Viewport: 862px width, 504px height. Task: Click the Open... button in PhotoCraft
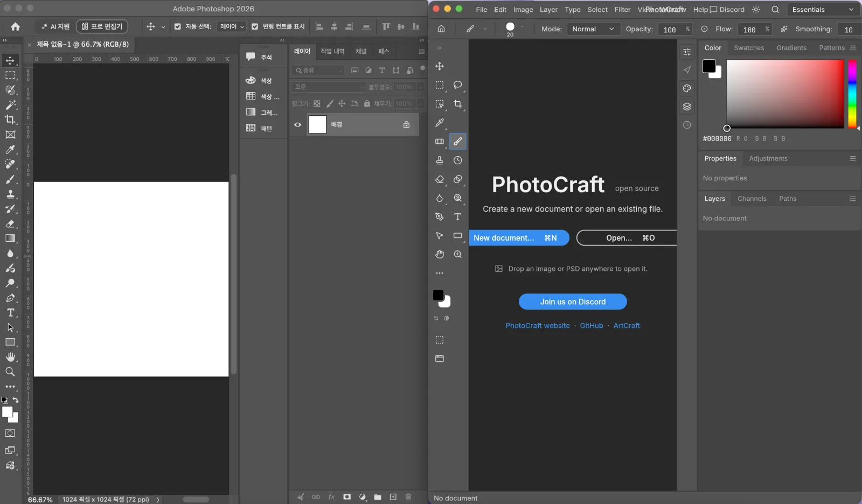tap(627, 238)
